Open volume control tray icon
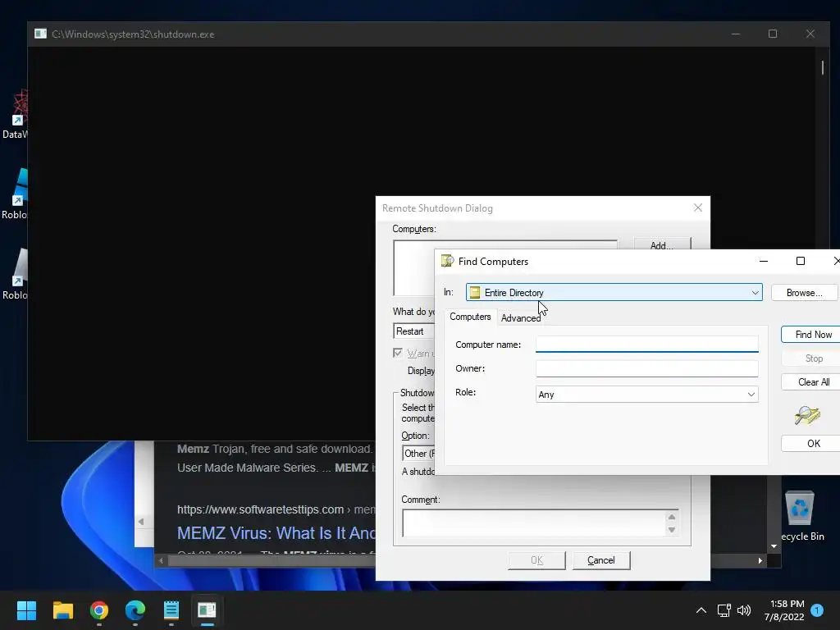The image size is (840, 630). point(744,610)
